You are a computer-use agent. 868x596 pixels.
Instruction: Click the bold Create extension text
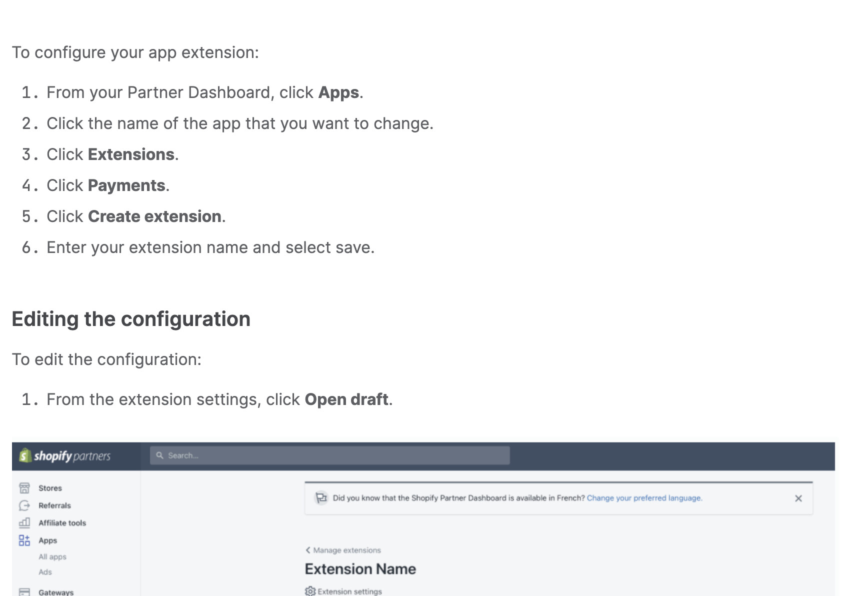[x=154, y=216]
